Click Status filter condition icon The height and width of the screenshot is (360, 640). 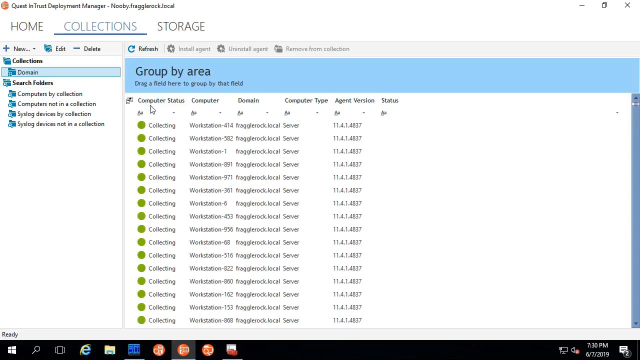[384, 113]
